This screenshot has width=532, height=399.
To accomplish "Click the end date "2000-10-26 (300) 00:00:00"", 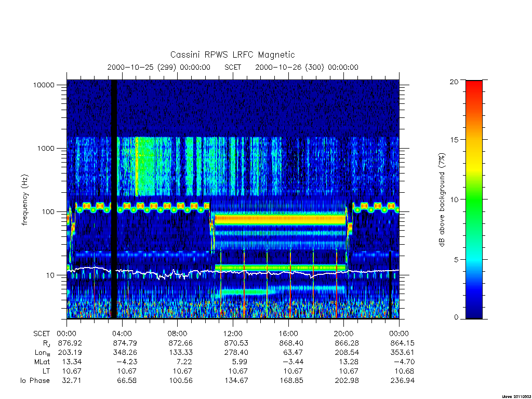I will coord(307,67).
